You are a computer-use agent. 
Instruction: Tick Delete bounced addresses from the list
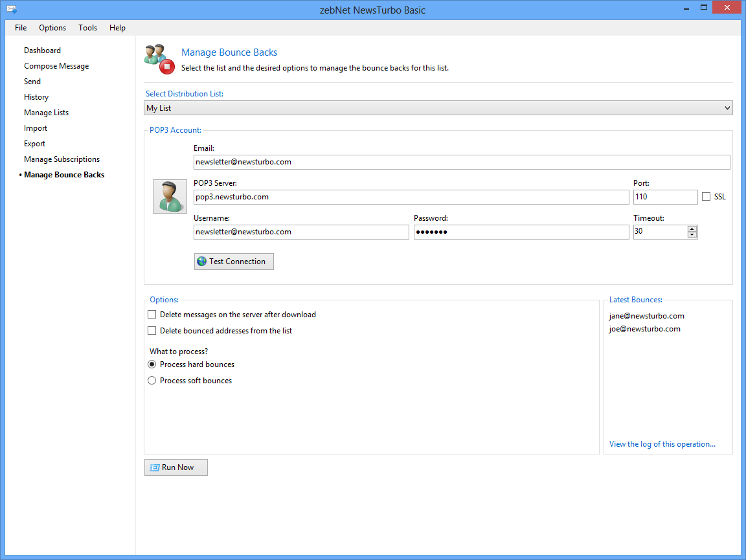pyautogui.click(x=152, y=331)
